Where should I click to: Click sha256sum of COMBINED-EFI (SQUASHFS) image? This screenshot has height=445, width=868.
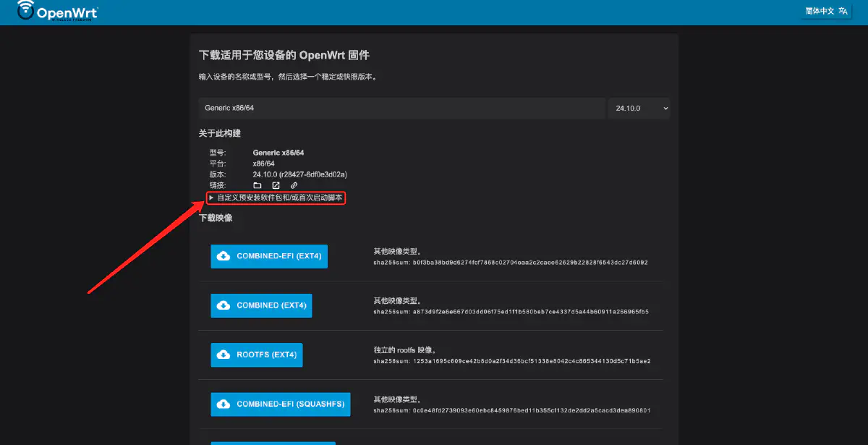point(512,410)
